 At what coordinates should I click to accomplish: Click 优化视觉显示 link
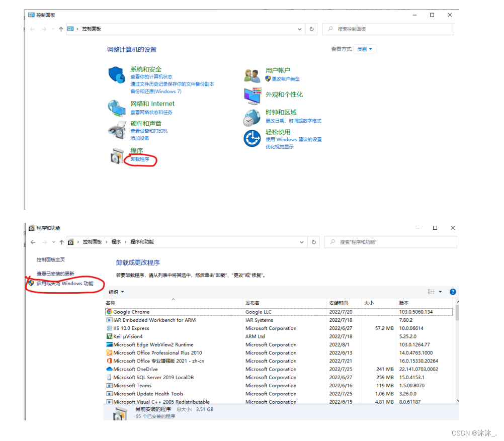click(279, 146)
